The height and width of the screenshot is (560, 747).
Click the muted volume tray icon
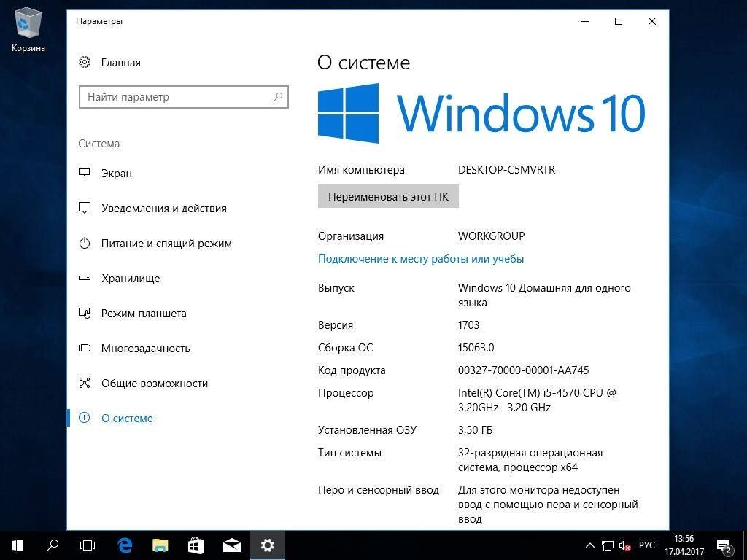(624, 545)
